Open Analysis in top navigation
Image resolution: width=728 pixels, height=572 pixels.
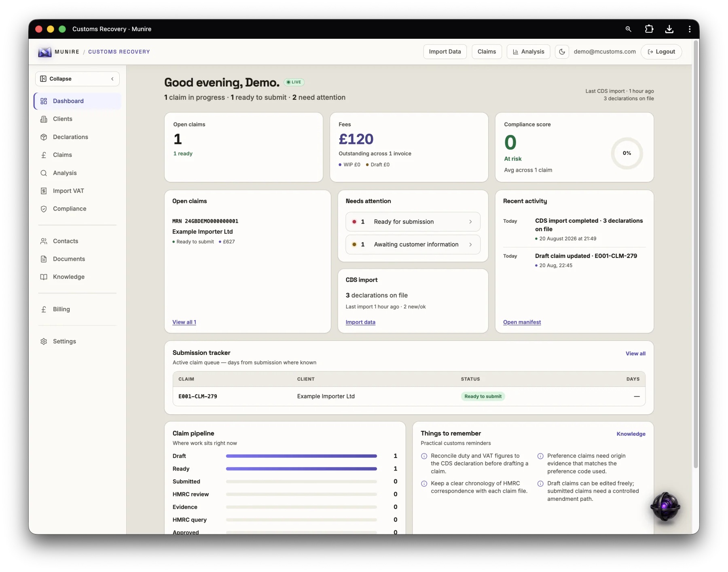[528, 52]
